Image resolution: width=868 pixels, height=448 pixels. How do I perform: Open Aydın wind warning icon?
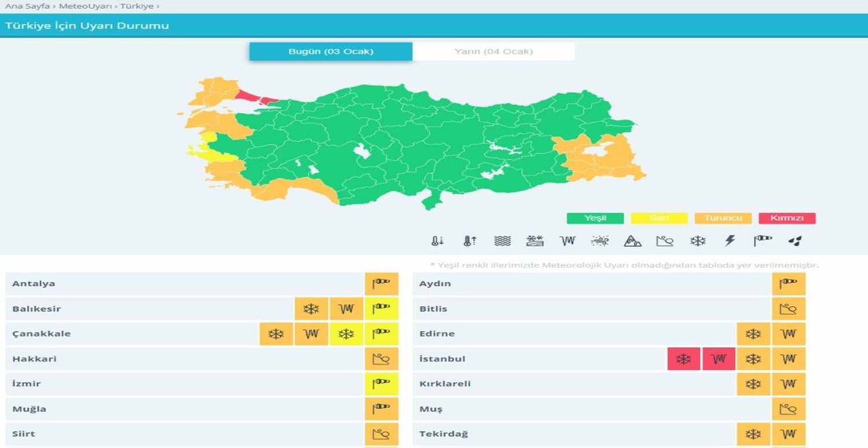point(789,283)
